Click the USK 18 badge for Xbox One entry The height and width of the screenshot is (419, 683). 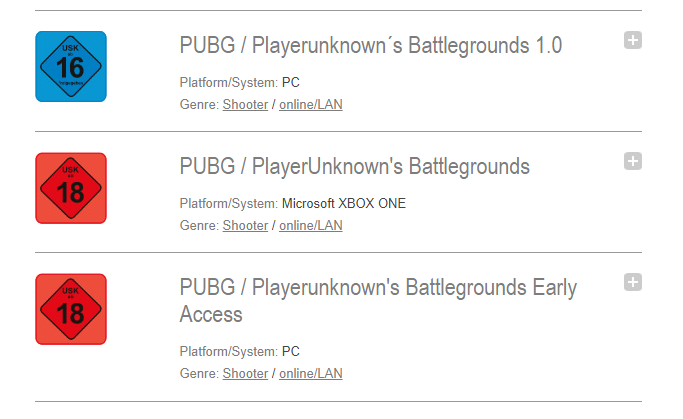tap(71, 188)
